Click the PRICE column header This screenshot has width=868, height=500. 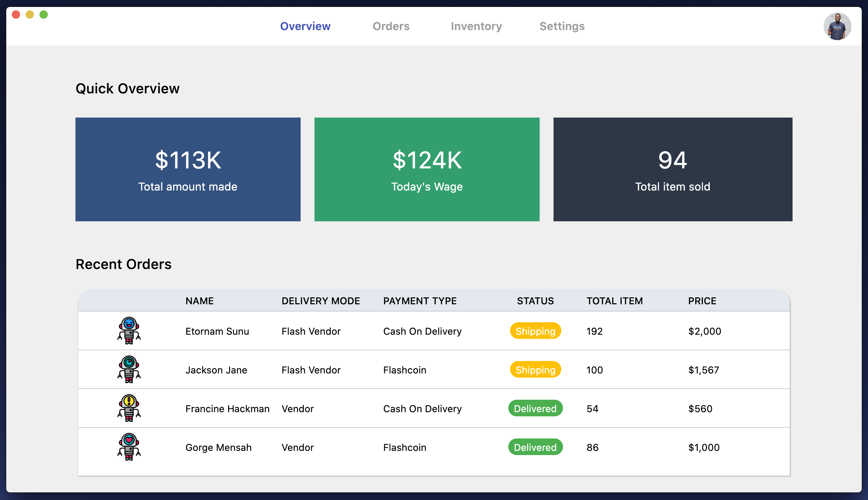point(702,301)
